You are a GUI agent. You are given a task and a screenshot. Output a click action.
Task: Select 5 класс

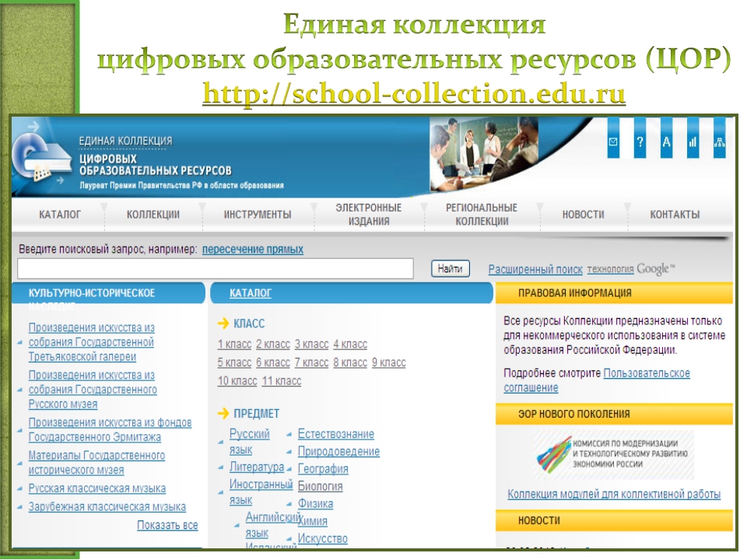point(234,363)
